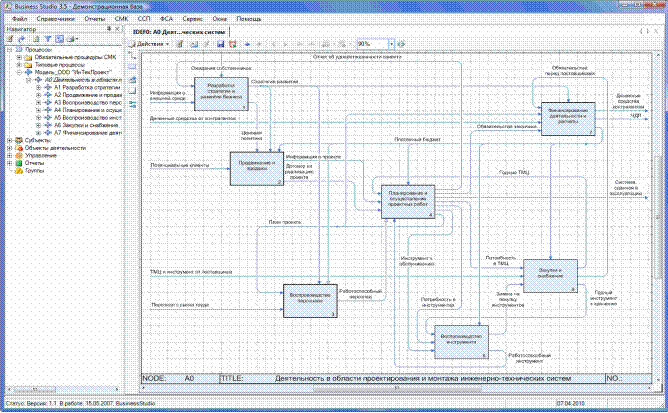
Task: Expand the Объекты деятельности node
Action: coord(9,148)
